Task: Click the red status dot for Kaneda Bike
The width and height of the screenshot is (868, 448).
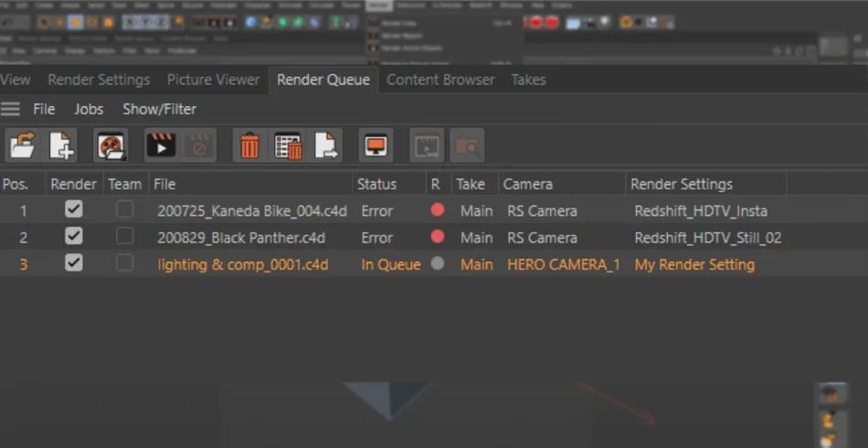Action: (x=438, y=210)
